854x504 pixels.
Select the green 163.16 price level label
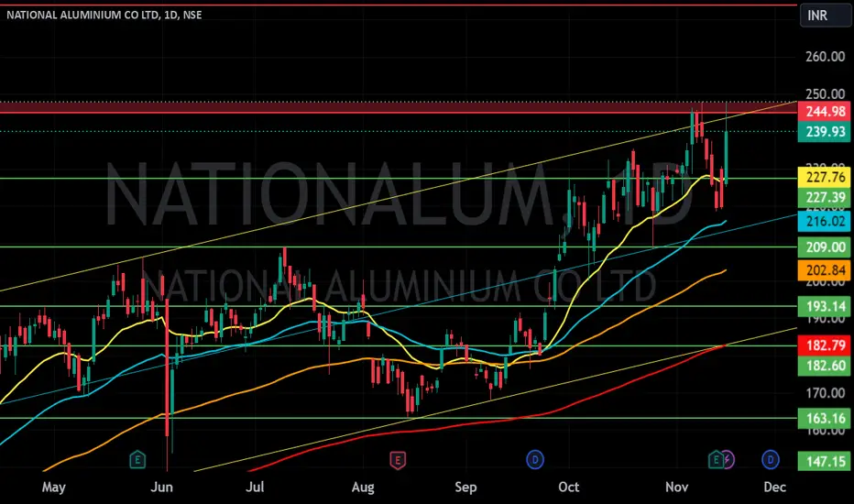(x=825, y=418)
